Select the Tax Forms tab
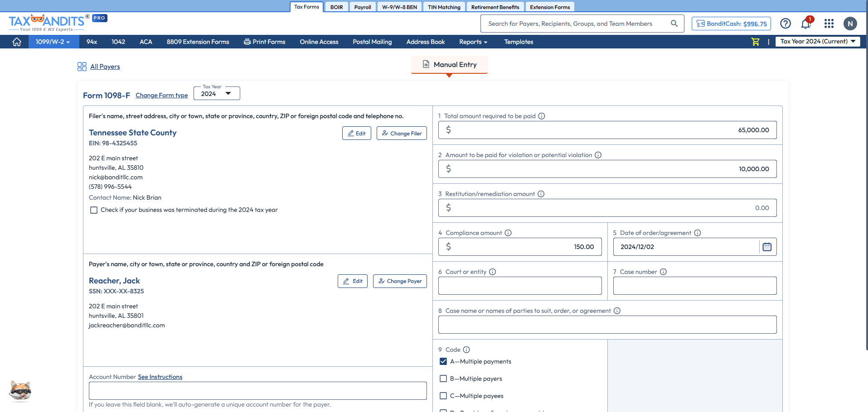 tap(306, 7)
